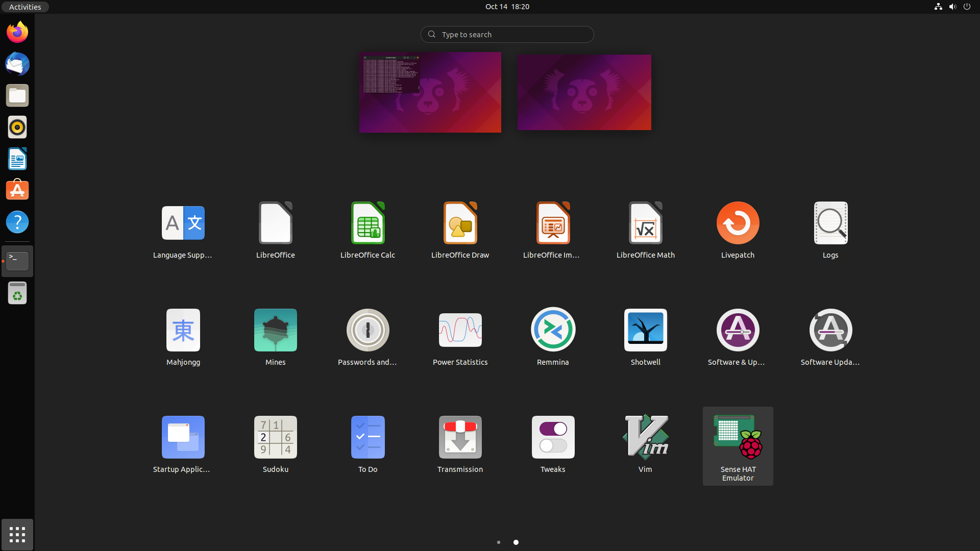980x551 pixels.
Task: Launch Vim editor
Action: [x=646, y=445]
